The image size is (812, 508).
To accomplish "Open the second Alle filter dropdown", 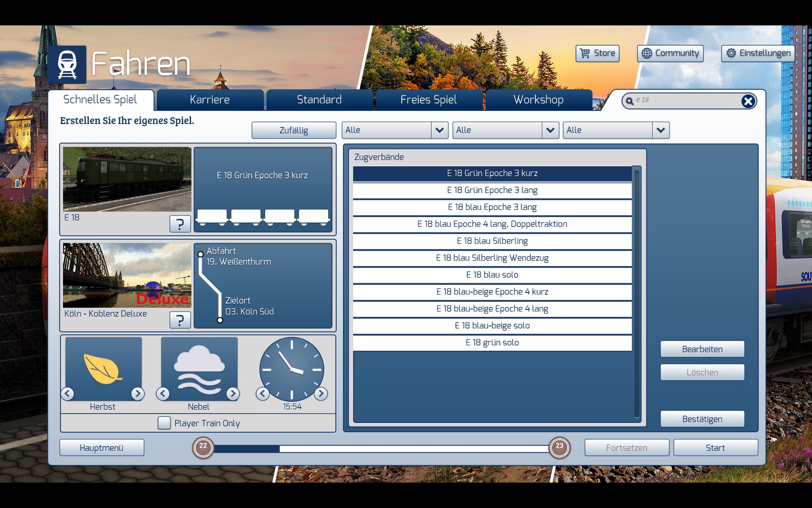I will click(x=550, y=130).
